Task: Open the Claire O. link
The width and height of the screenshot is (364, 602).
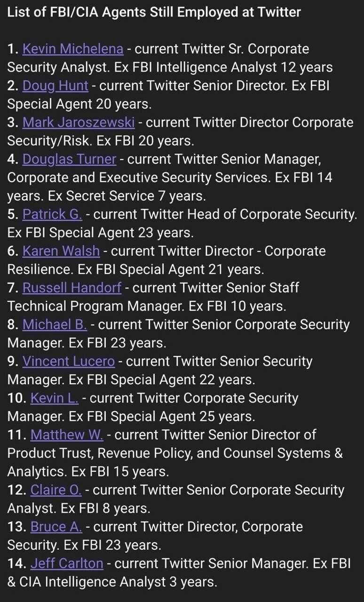Action: (x=56, y=490)
